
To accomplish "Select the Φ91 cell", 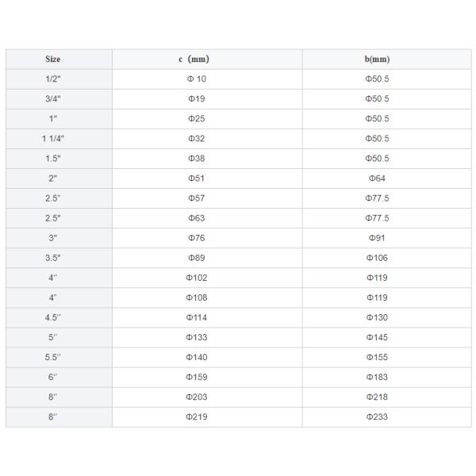I will click(377, 238).
